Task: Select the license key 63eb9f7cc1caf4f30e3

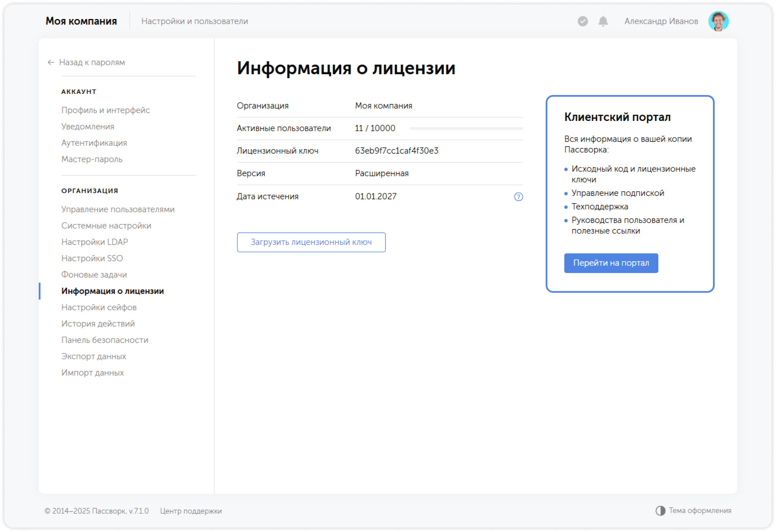Action: click(397, 151)
